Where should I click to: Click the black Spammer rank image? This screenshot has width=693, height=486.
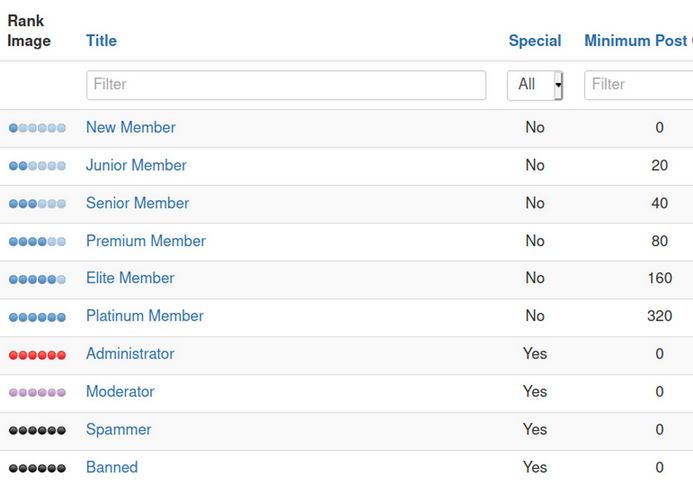(37, 430)
